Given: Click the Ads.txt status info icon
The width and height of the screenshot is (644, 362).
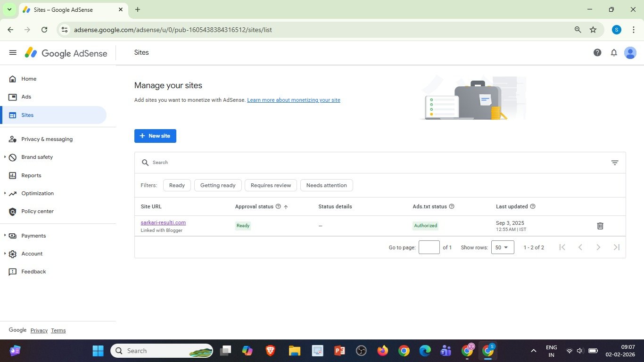Looking at the screenshot, I should pyautogui.click(x=452, y=206).
